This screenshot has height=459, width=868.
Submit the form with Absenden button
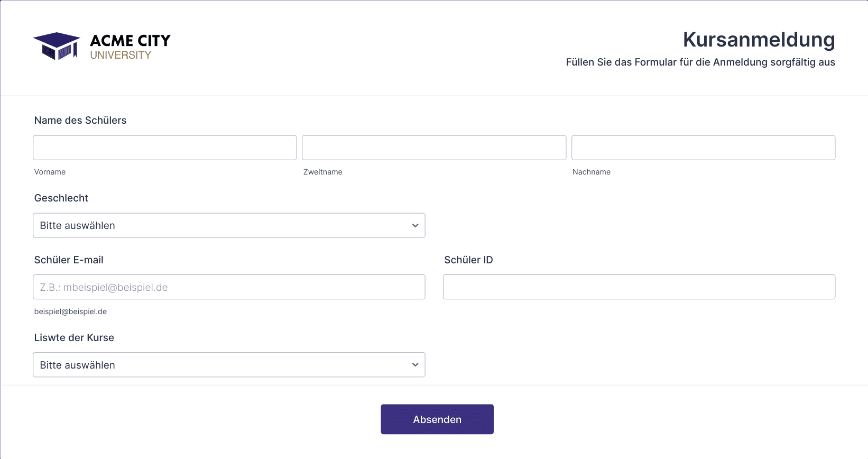coord(437,419)
